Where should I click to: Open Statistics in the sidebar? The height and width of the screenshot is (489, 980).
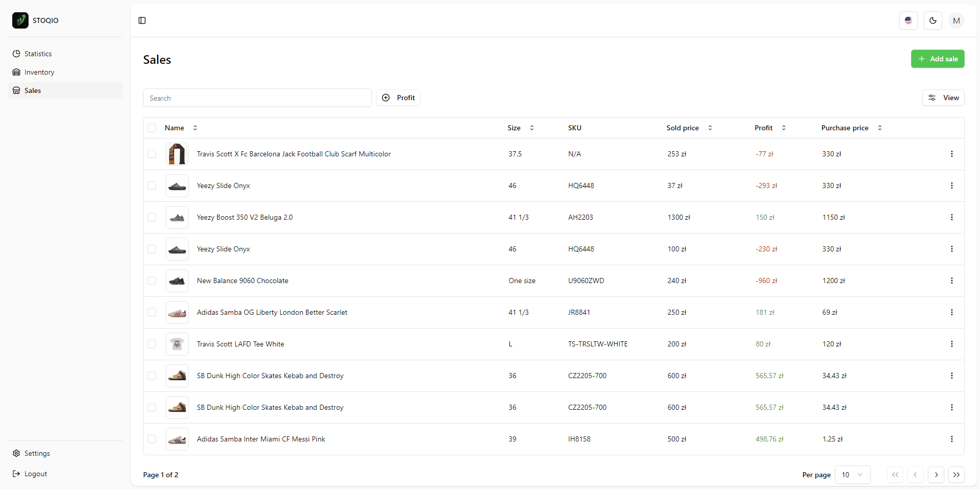(38, 54)
